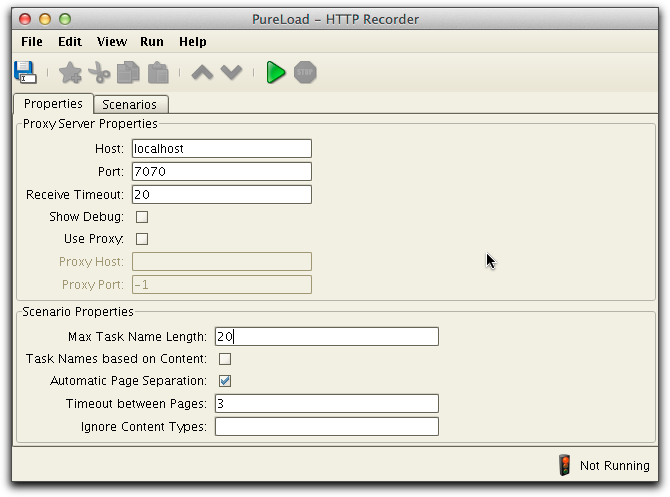This screenshot has width=670, height=497.
Task: Click the Cut scissors icon
Action: click(x=99, y=72)
